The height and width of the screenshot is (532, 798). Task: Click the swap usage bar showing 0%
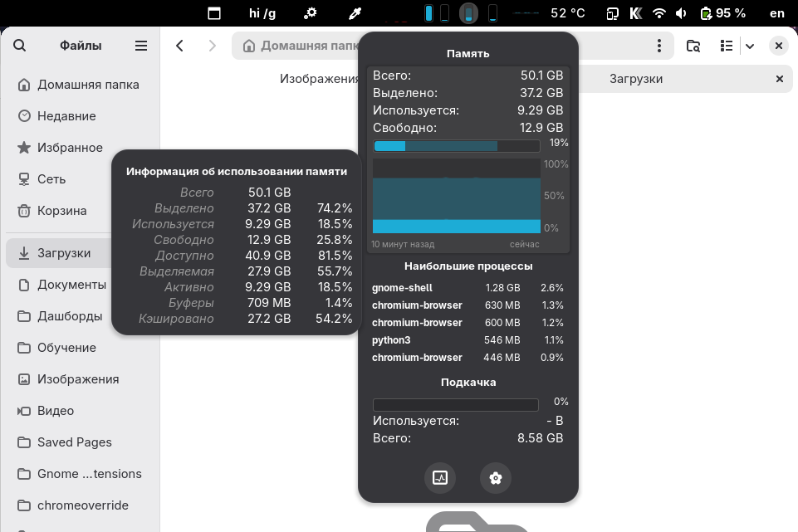(456, 405)
